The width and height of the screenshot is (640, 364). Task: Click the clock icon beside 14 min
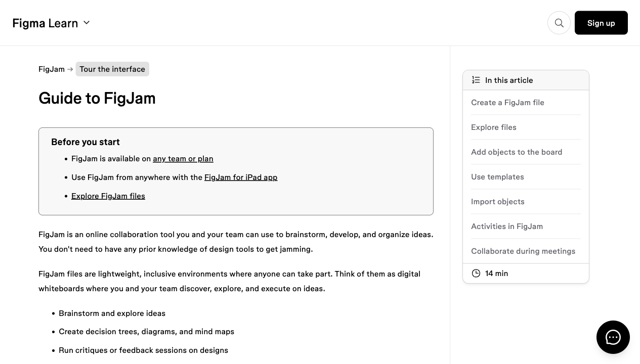click(x=476, y=274)
